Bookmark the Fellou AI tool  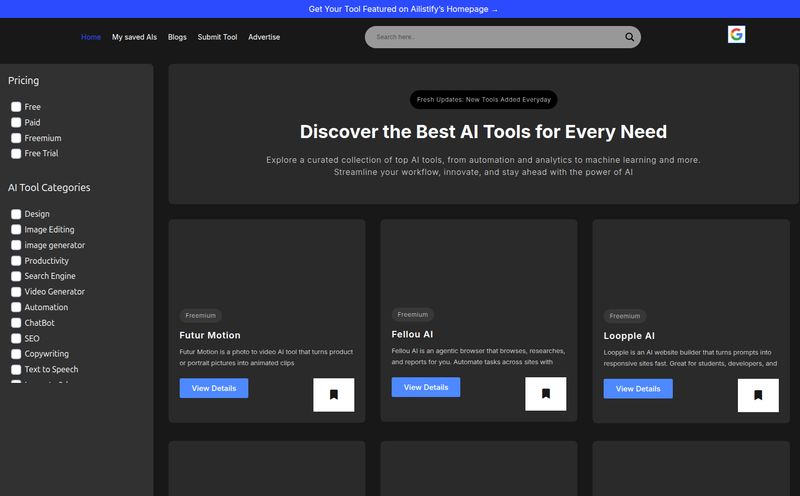[546, 394]
